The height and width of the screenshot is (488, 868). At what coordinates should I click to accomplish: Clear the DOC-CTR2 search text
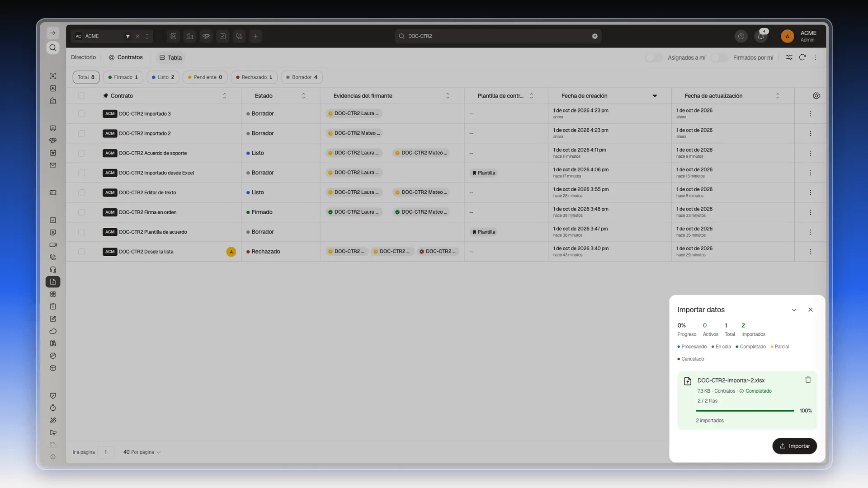(595, 36)
